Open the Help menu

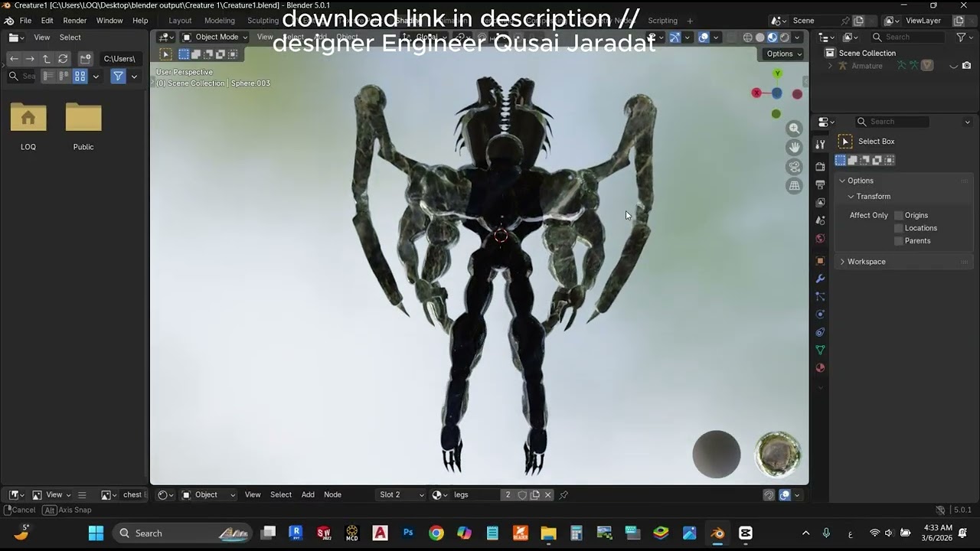(x=140, y=21)
